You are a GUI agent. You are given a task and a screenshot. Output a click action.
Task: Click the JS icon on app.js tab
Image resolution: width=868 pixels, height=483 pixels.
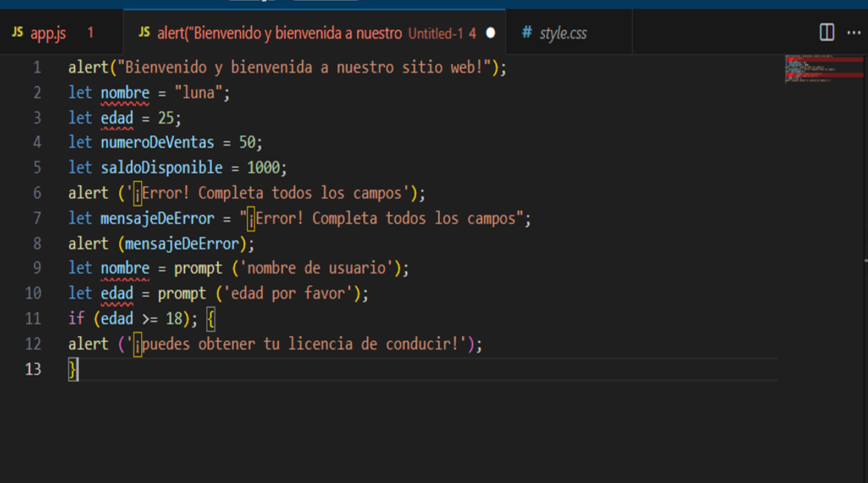[18, 32]
